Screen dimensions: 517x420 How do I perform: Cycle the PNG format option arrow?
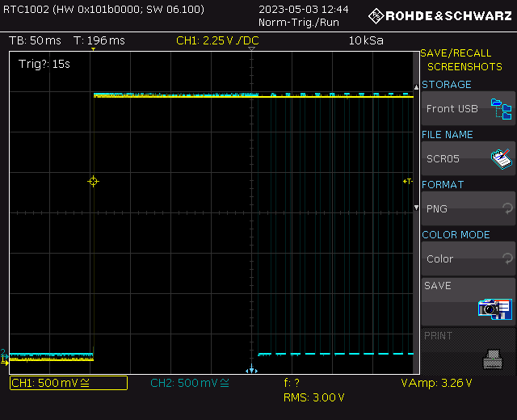click(x=507, y=208)
